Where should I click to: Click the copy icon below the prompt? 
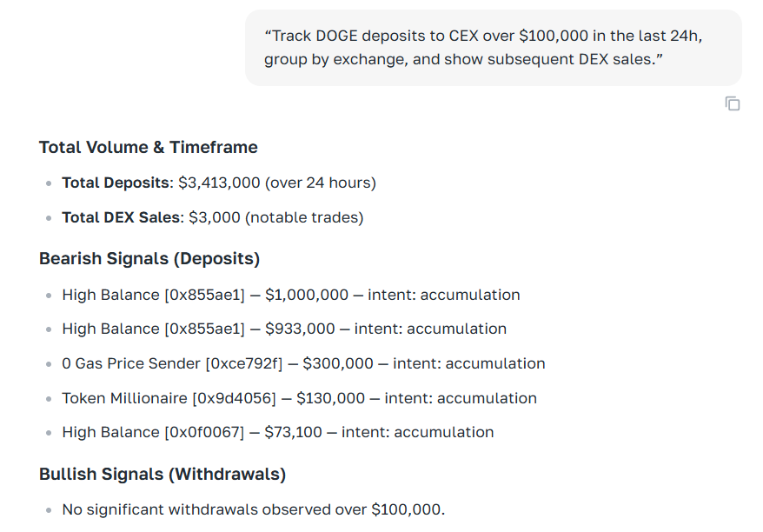pyautogui.click(x=733, y=103)
